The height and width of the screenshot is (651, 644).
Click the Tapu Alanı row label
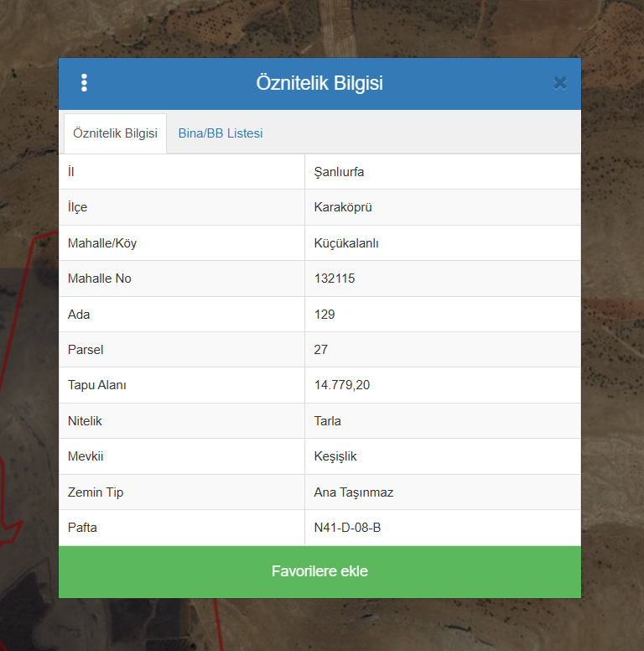[97, 385]
